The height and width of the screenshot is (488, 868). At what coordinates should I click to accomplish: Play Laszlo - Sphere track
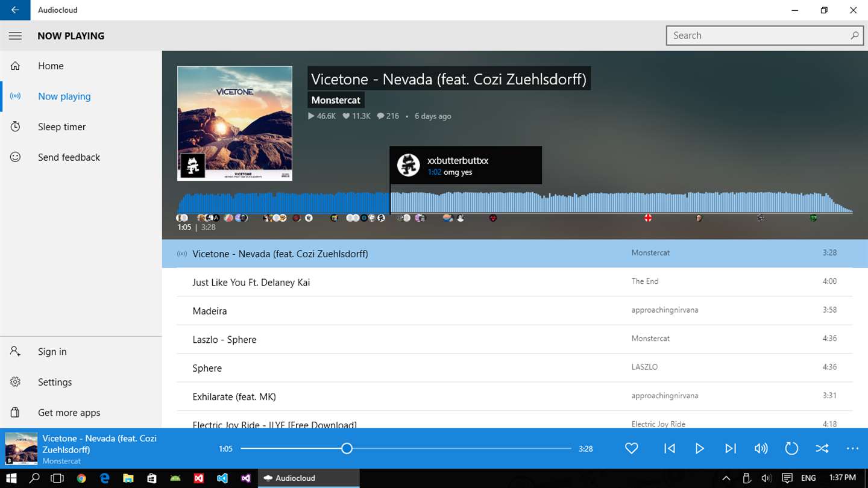(x=515, y=339)
